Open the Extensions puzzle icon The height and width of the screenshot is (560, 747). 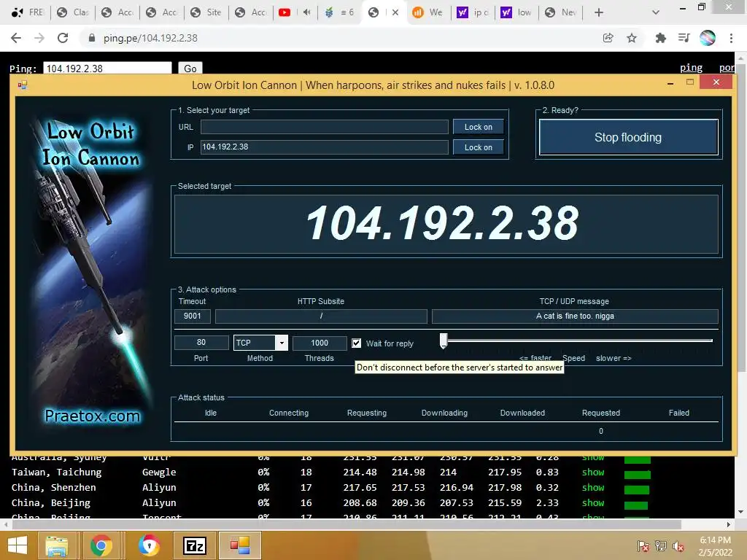click(x=660, y=38)
